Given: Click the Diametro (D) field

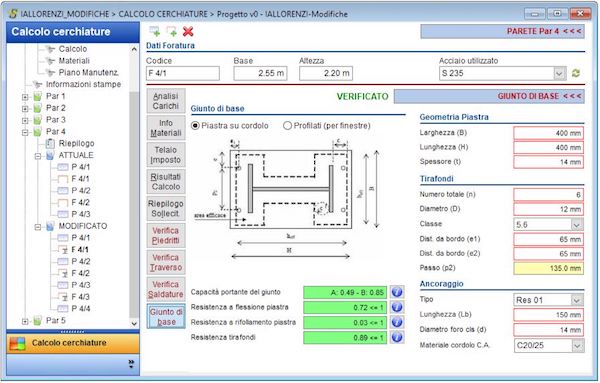Looking at the screenshot, I should click(x=548, y=209).
